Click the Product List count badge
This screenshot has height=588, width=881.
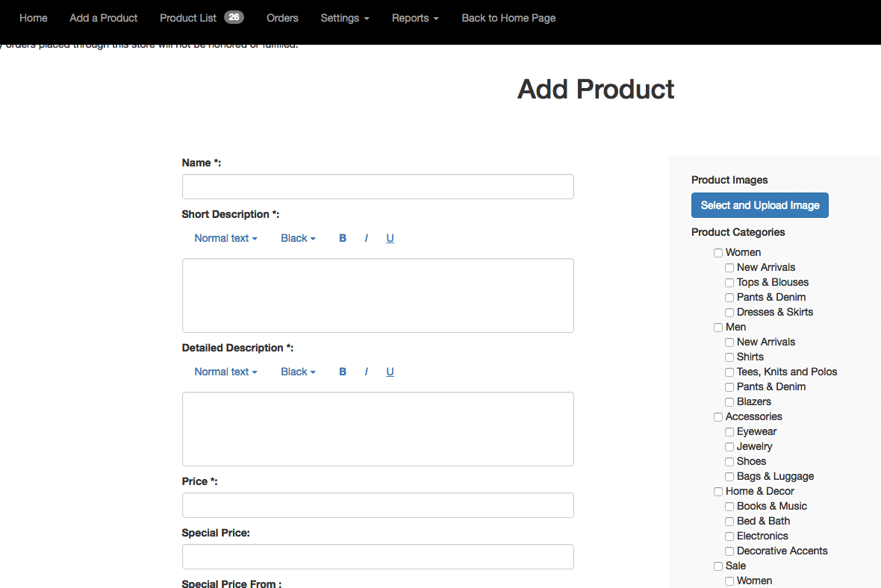(234, 17)
